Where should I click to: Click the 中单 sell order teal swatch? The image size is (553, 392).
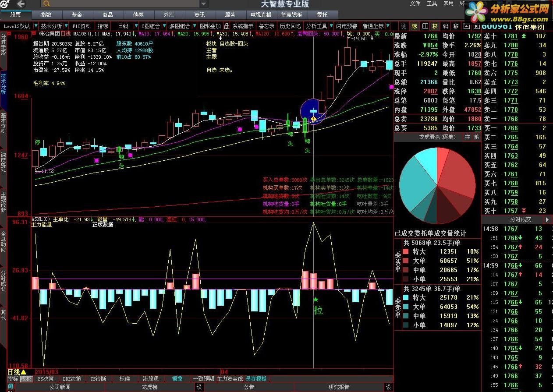coord(405,316)
